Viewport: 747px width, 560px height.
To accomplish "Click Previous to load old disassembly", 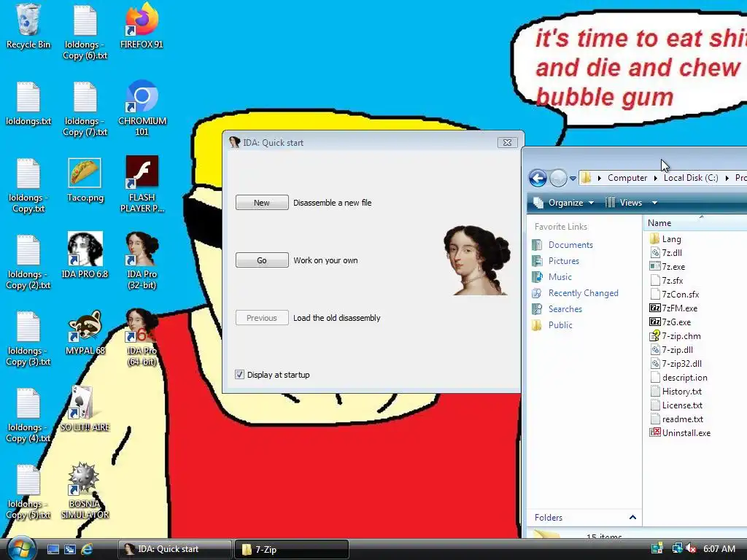I will click(262, 318).
